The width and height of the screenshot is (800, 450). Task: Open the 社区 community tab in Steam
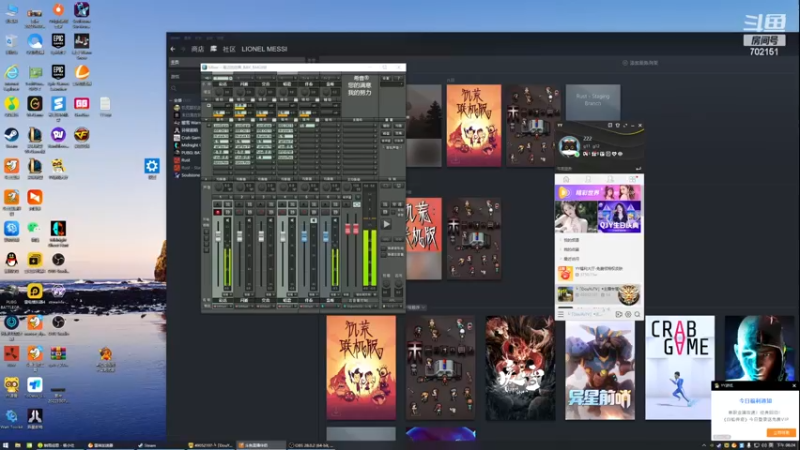pos(229,49)
